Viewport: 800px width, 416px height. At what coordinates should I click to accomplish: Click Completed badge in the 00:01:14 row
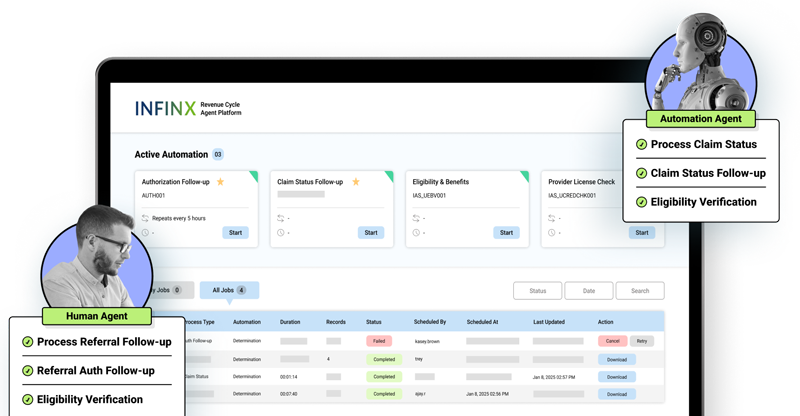click(x=384, y=377)
